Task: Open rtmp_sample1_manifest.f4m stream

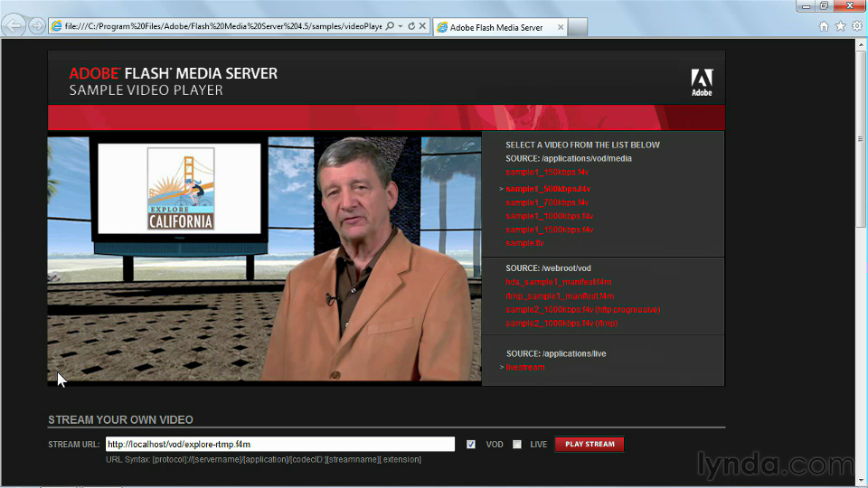Action: (559, 296)
